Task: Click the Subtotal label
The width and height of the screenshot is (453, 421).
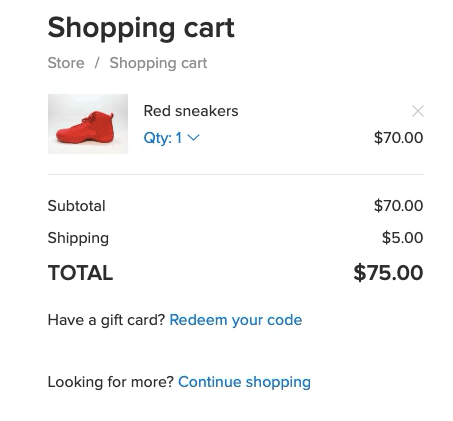Action: click(x=76, y=206)
